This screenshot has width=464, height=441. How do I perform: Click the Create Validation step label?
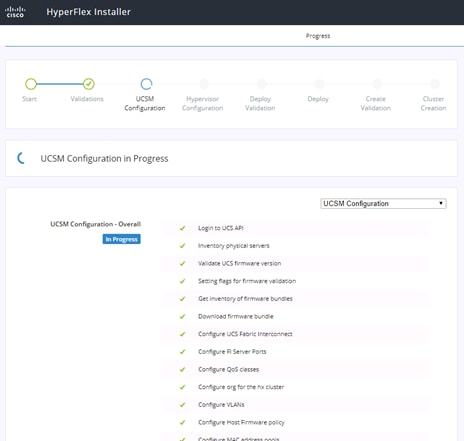(376, 103)
